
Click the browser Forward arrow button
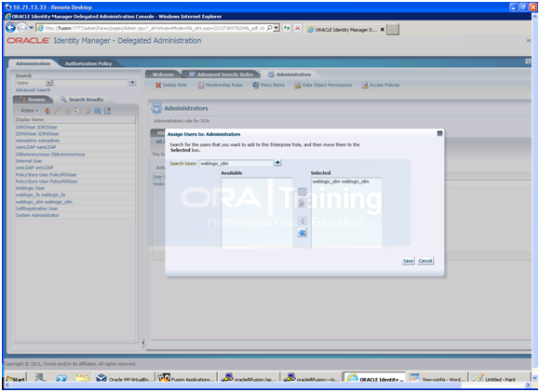[22, 28]
